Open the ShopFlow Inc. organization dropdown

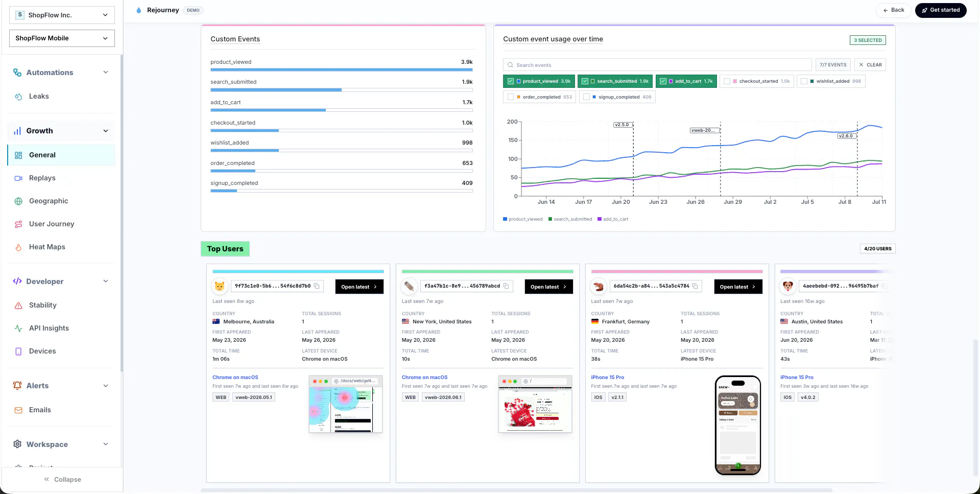(62, 15)
